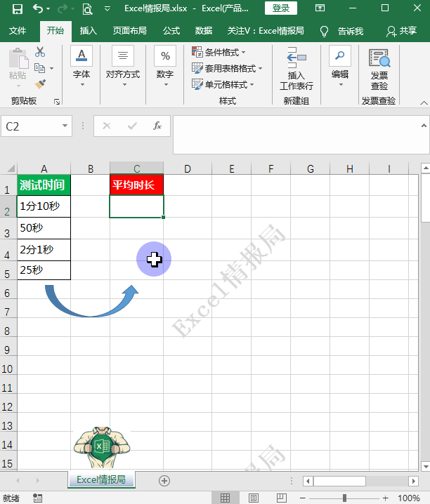Click the Redo arrow icon
This screenshot has height=504, width=430.
(x=62, y=8)
